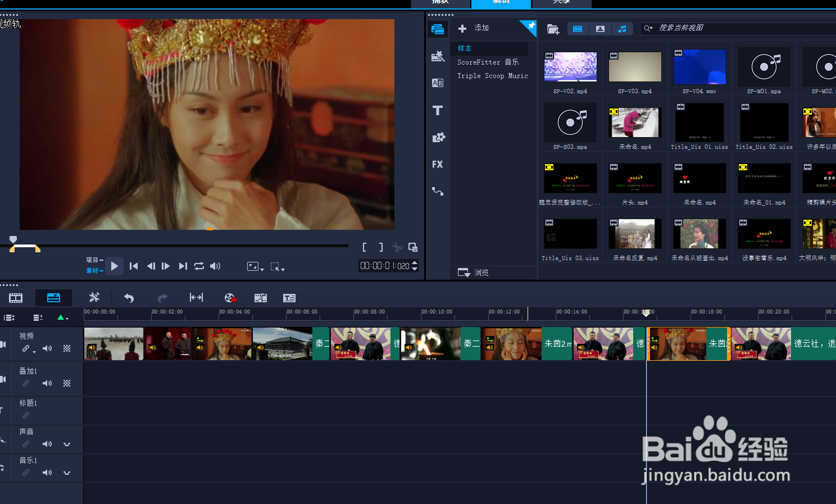The height and width of the screenshot is (504, 836).
Task: Click the import media folder icon
Action: (553, 29)
